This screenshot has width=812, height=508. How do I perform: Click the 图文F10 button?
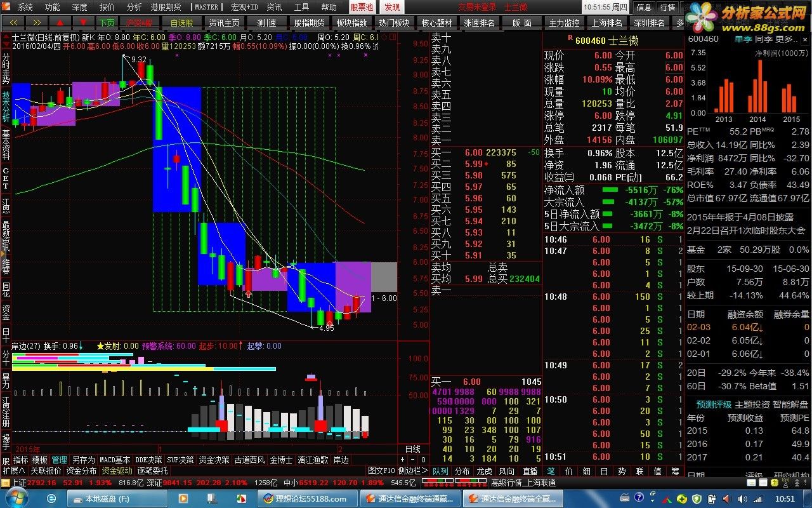(381, 471)
